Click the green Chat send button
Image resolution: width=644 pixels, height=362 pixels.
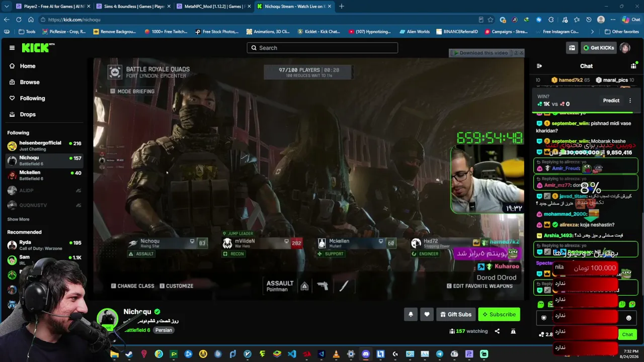click(x=627, y=334)
